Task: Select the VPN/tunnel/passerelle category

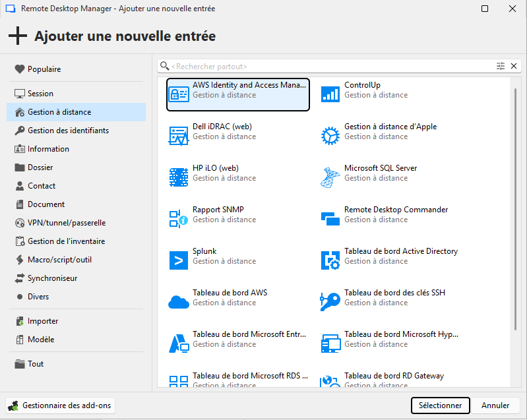Action: tap(76, 223)
